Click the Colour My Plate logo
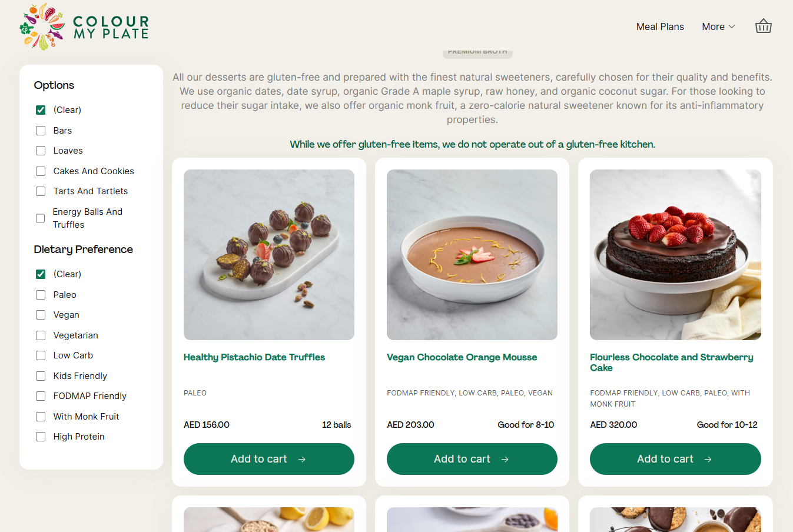This screenshot has height=532, width=793. [x=84, y=26]
